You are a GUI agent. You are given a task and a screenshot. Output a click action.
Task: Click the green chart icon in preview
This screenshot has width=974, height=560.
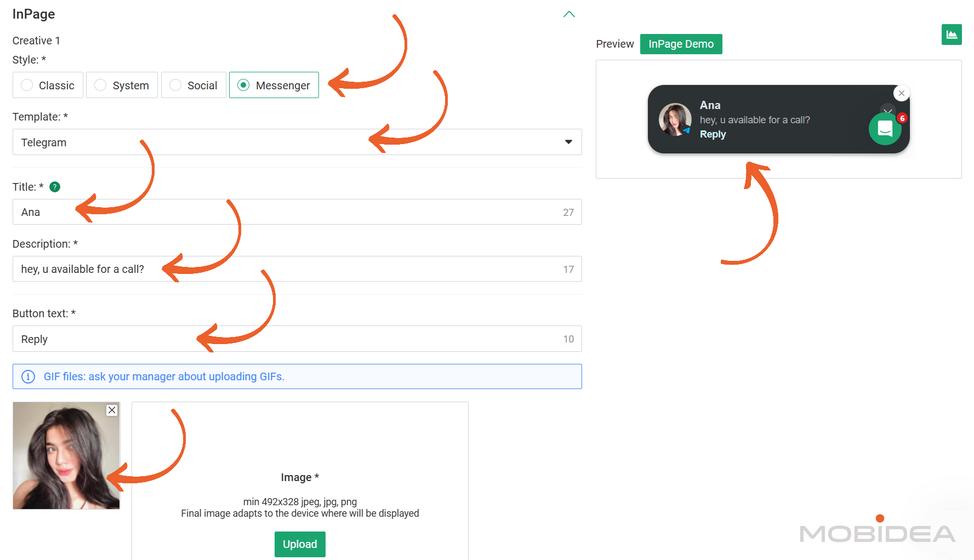pyautogui.click(x=952, y=35)
